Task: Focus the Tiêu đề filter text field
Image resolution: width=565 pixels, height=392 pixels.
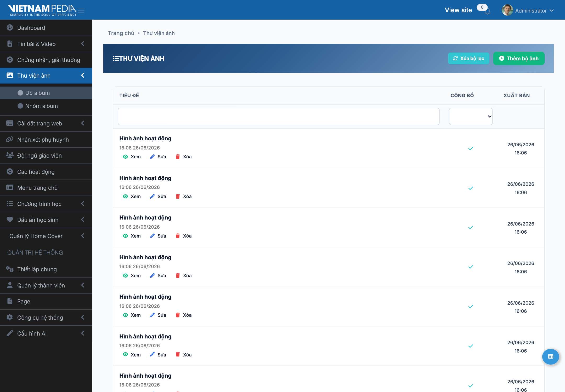Action: tap(279, 116)
